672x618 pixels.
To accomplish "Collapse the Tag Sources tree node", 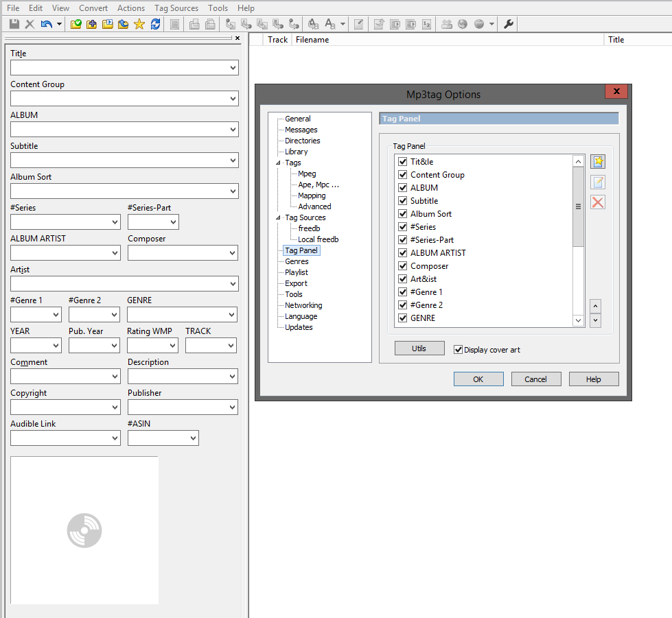I will (278, 217).
